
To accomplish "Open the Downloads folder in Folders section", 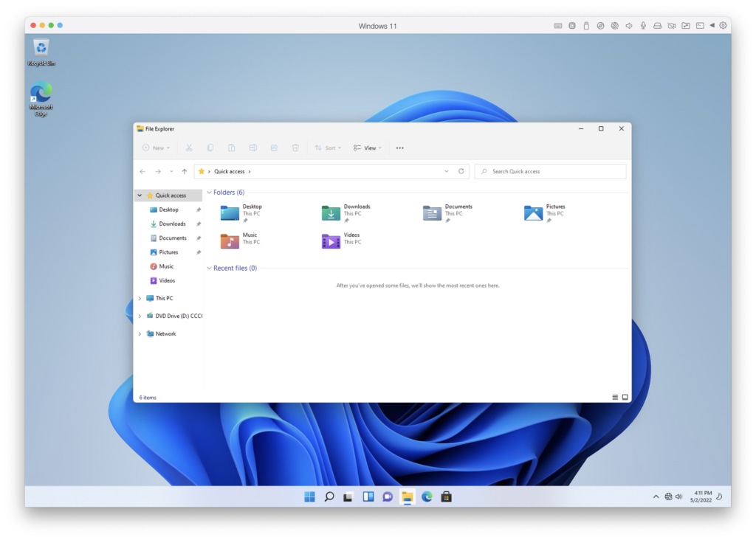I will (x=331, y=213).
